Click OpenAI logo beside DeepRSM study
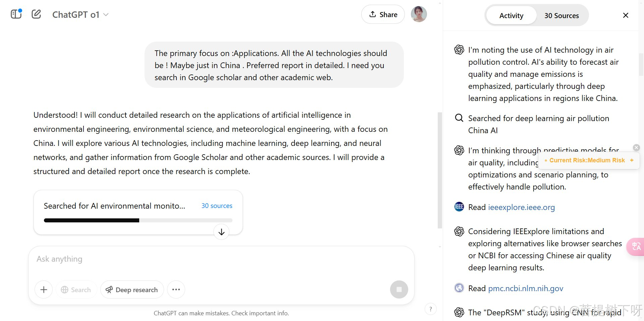 tap(459, 312)
